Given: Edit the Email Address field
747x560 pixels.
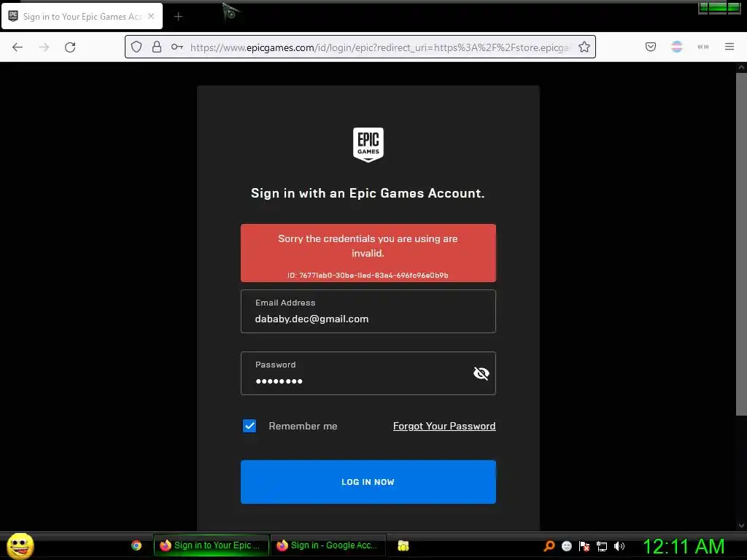Looking at the screenshot, I should (368, 311).
